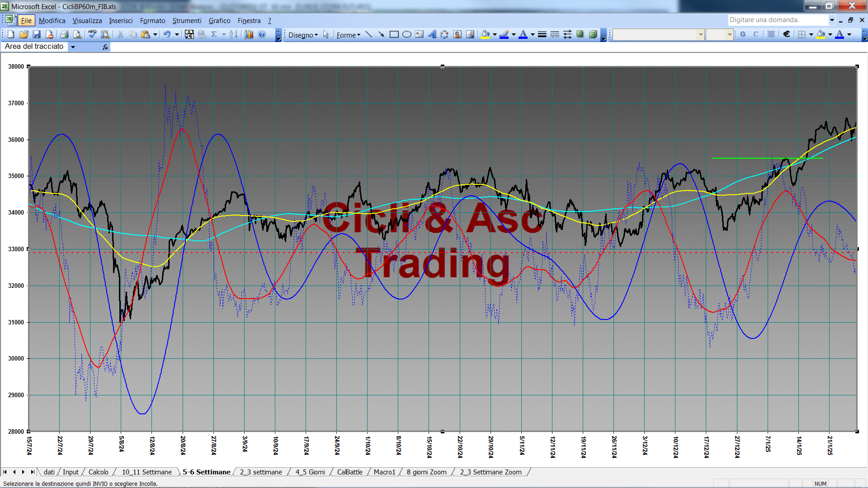Click the Font Color A swatch on drawing toolbar
Viewport: 868px width, 488px height.
523,34
